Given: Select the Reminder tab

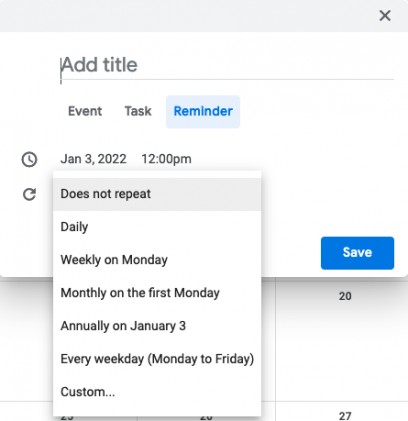Looking at the screenshot, I should point(203,111).
